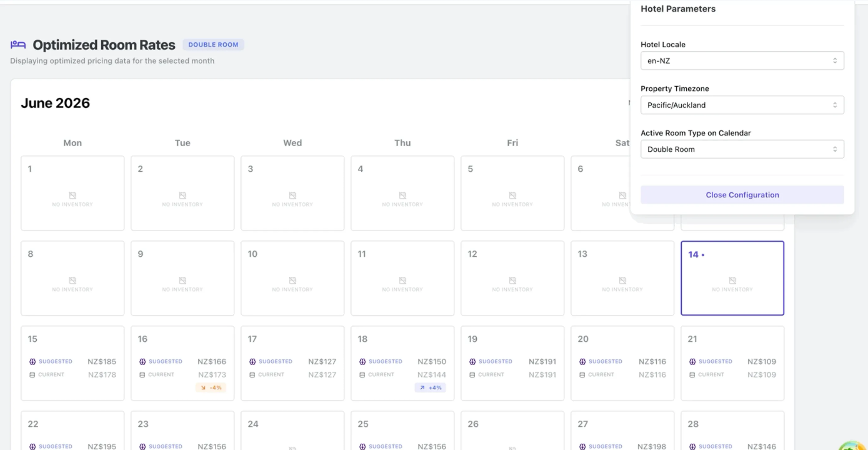Click the suggested rate NZ$195 on June 22
The image size is (868, 450).
102,446
